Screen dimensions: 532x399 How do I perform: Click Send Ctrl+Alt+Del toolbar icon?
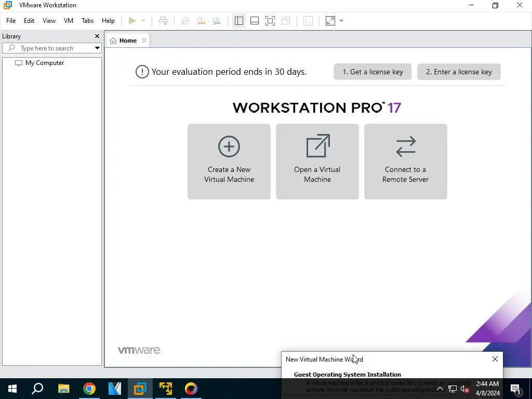point(163,21)
